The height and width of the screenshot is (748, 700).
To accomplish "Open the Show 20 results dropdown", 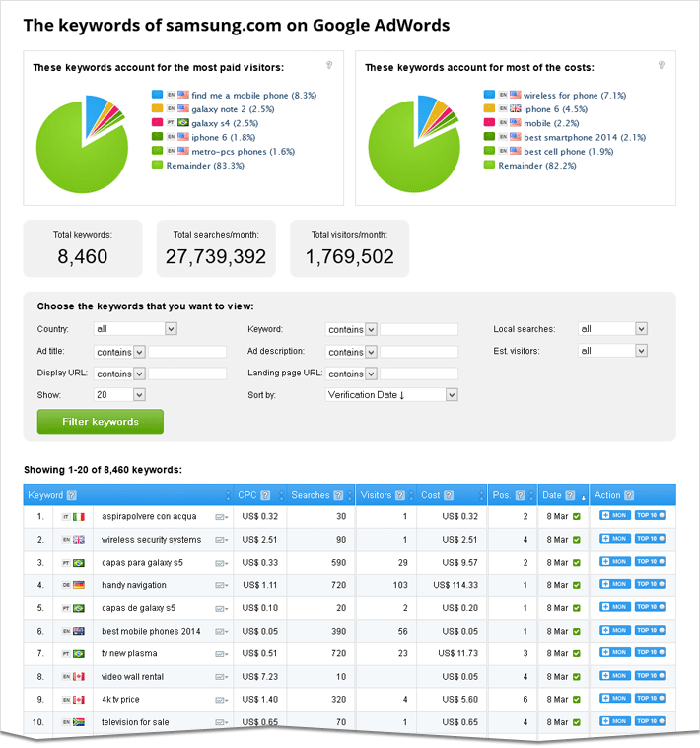I will pyautogui.click(x=119, y=395).
